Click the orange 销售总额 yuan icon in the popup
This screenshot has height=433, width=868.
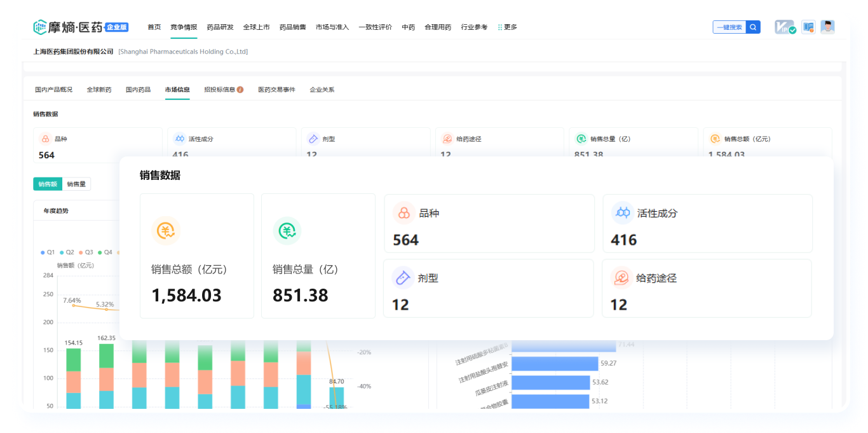(166, 231)
